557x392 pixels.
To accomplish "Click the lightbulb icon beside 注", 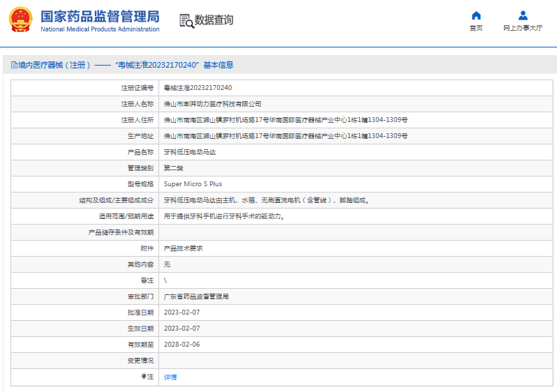I will [x=144, y=377].
